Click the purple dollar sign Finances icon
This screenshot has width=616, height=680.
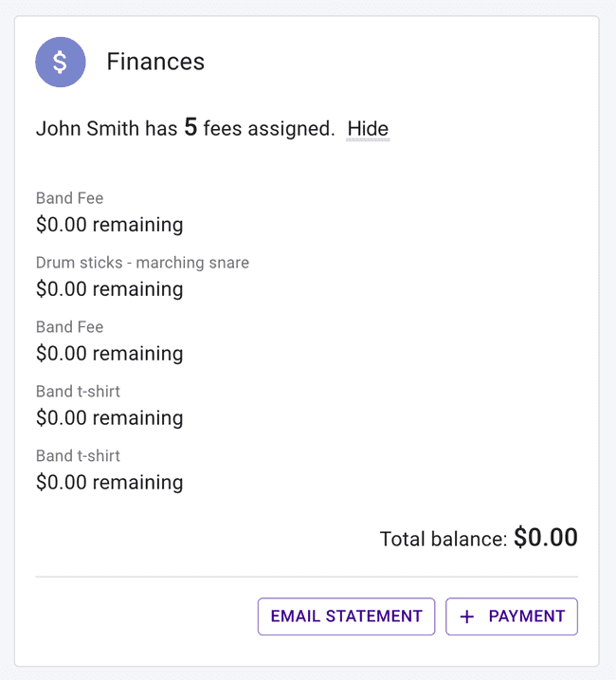point(61,63)
